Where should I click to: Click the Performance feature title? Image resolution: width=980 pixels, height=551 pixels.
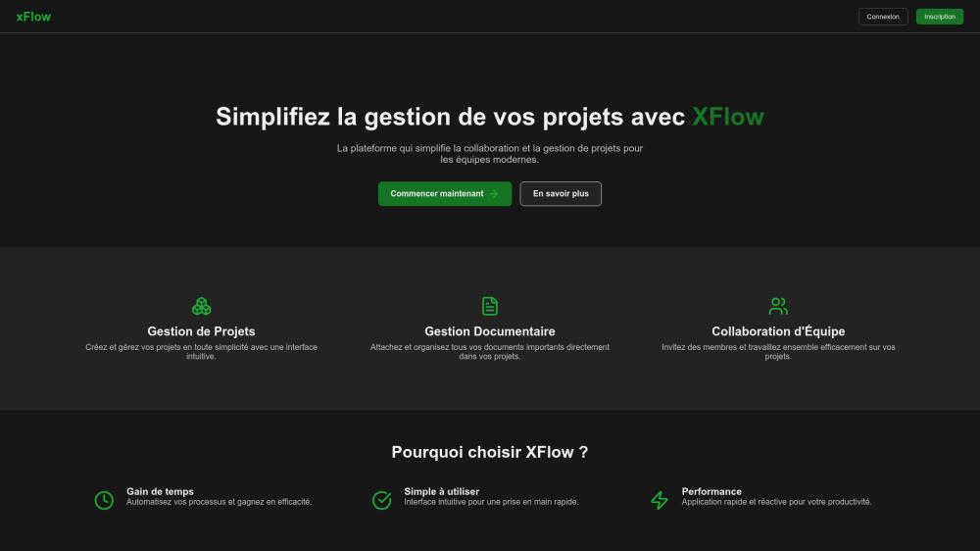tap(711, 491)
